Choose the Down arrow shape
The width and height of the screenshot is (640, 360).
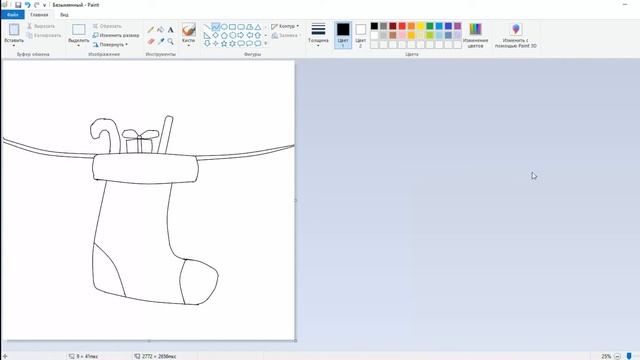[207, 43]
